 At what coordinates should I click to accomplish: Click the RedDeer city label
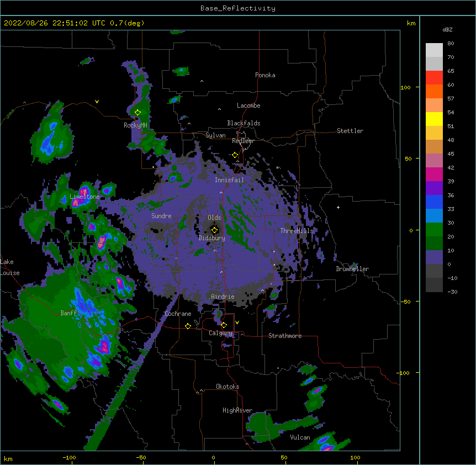(x=243, y=141)
